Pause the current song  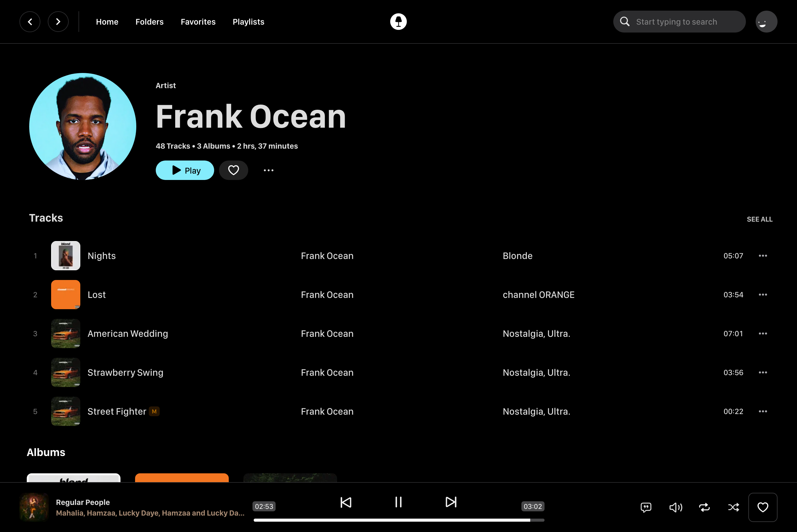point(398,502)
